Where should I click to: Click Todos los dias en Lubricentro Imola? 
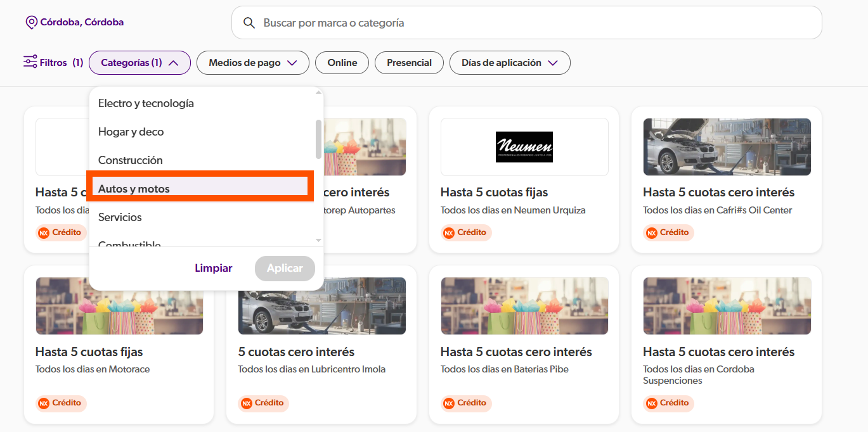pos(311,369)
